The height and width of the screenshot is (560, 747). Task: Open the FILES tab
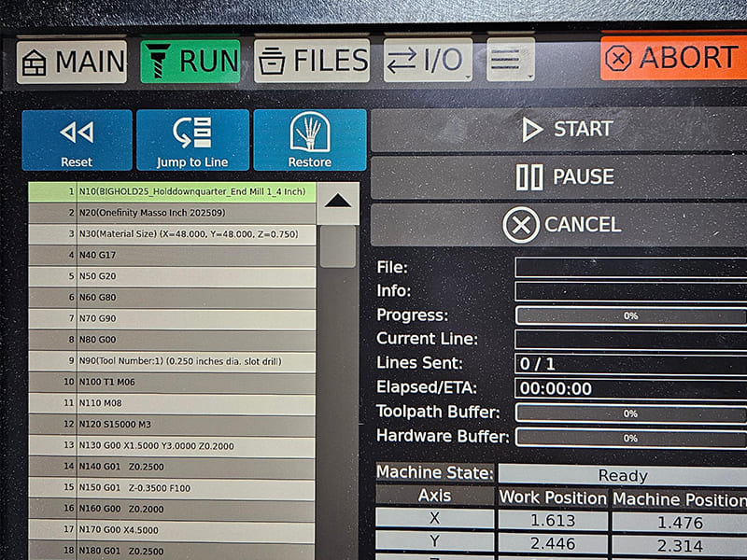[312, 61]
